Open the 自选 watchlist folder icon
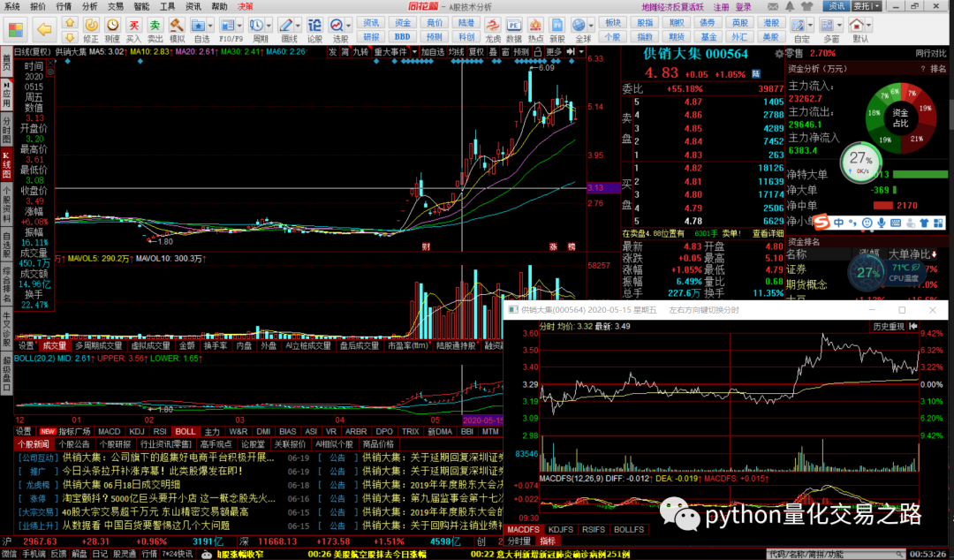 click(199, 26)
